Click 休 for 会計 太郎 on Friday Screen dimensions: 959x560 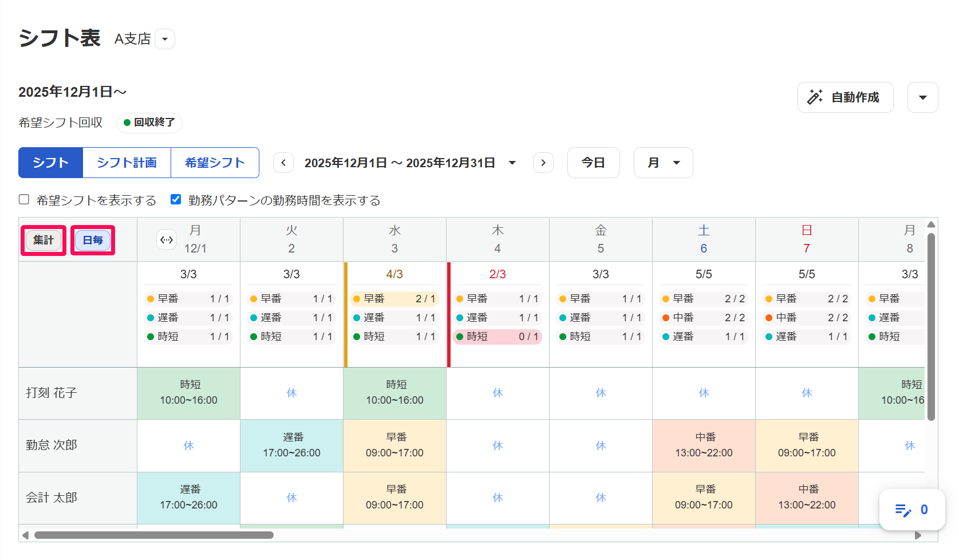601,498
